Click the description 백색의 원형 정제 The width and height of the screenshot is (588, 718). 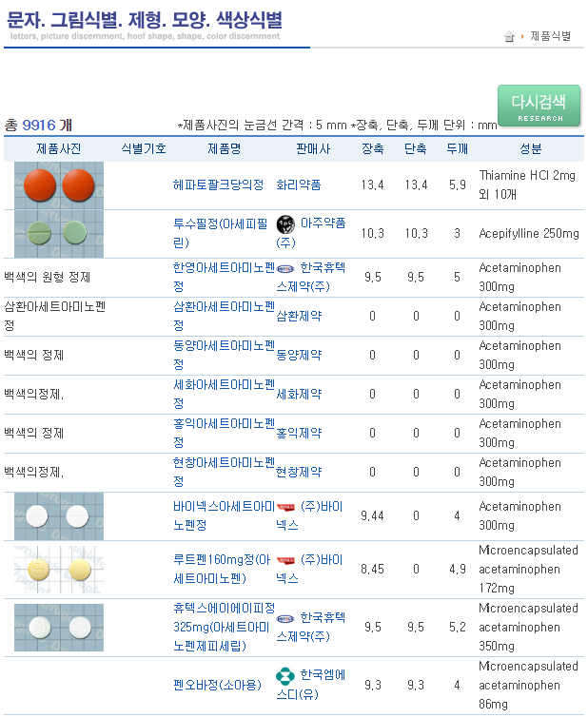[48, 277]
